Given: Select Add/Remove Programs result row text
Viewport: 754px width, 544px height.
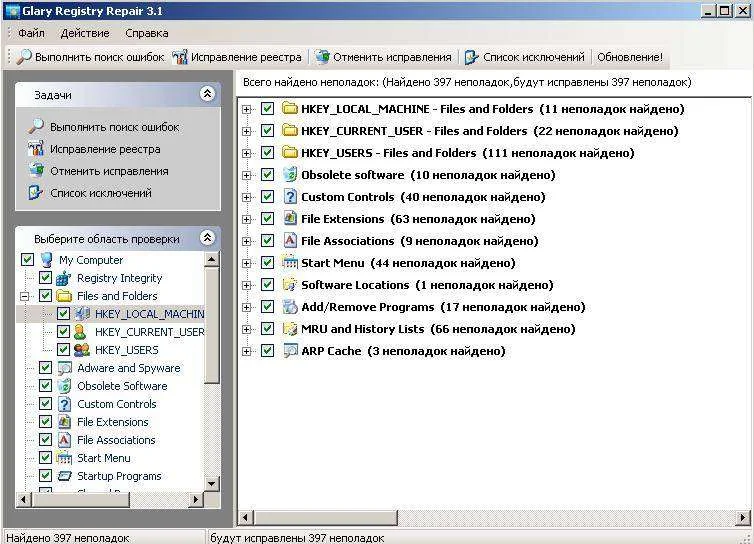Looking at the screenshot, I should coord(443,306).
